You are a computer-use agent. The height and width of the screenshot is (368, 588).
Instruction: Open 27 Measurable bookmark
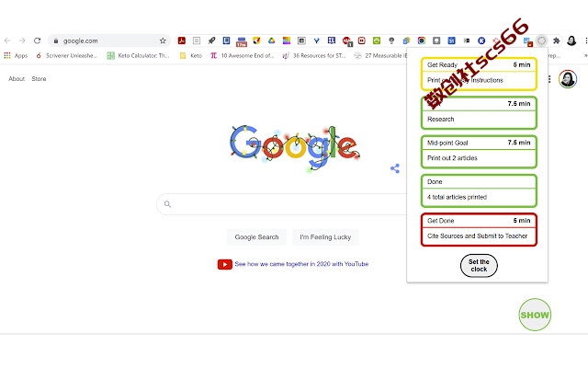tap(380, 55)
